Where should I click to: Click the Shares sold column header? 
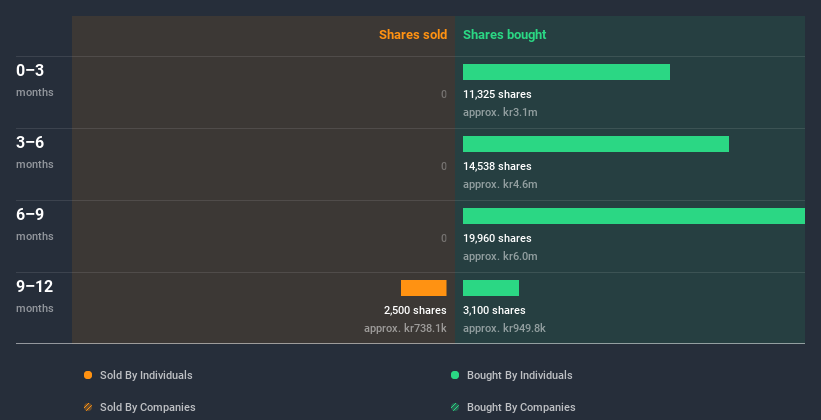(x=413, y=35)
